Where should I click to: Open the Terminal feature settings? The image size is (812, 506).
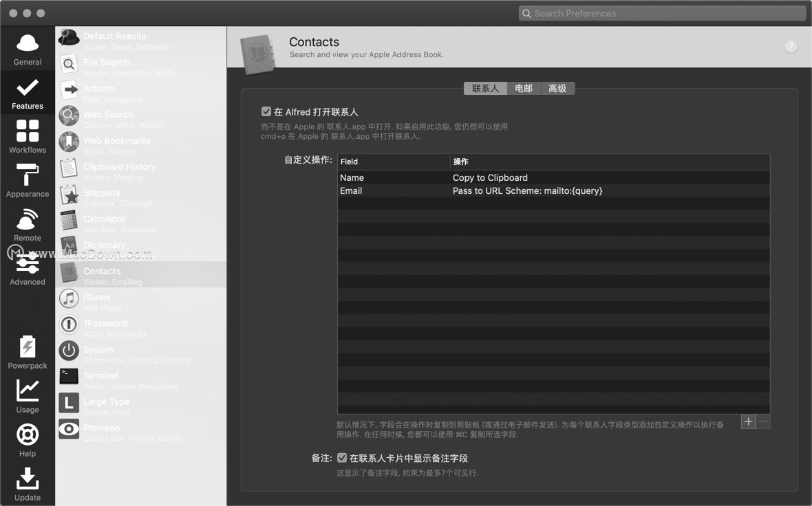point(141,379)
